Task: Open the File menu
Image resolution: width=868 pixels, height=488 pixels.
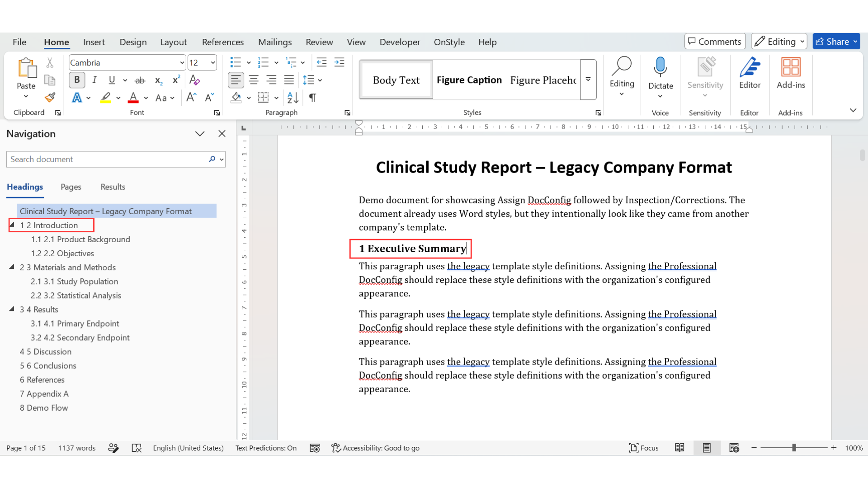Action: pyautogui.click(x=19, y=42)
